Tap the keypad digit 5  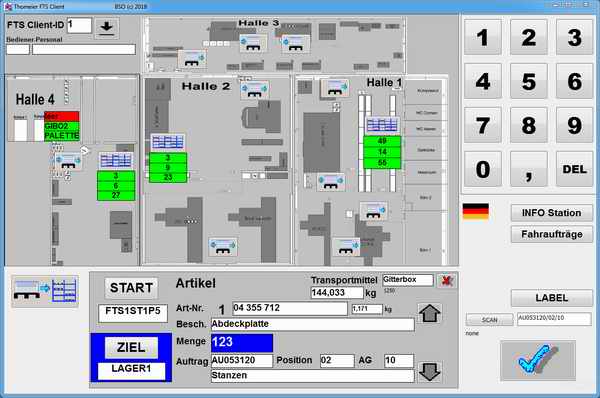click(528, 82)
